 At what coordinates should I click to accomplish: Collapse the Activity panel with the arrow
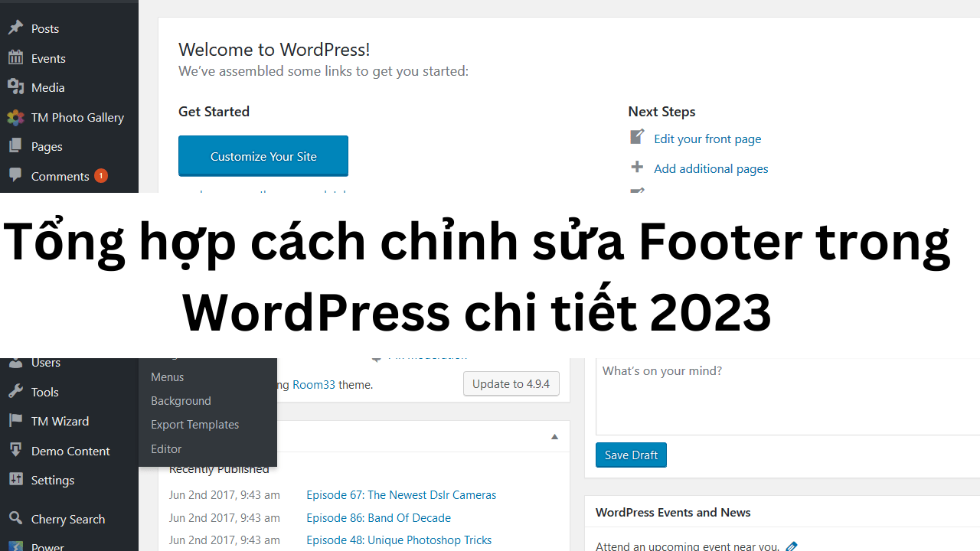click(x=554, y=436)
